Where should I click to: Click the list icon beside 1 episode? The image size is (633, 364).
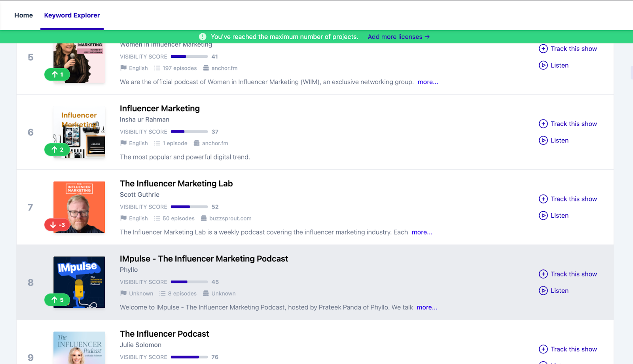[x=157, y=143]
